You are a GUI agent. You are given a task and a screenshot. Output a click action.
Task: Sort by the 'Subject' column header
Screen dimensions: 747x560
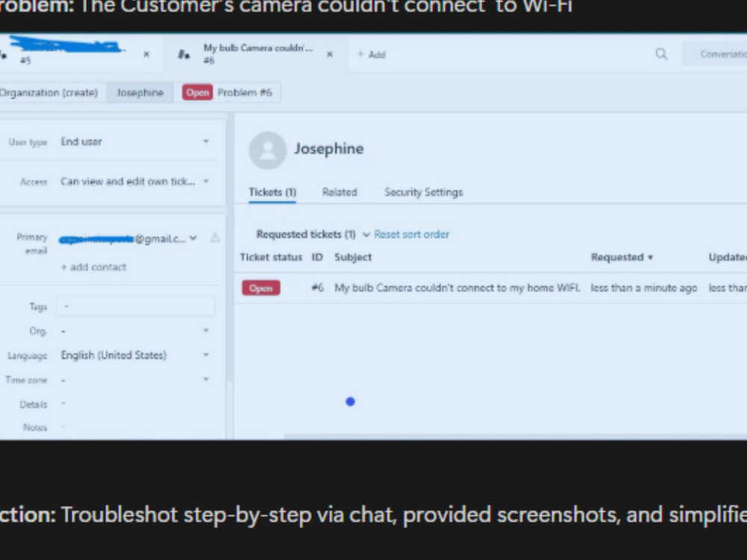353,257
